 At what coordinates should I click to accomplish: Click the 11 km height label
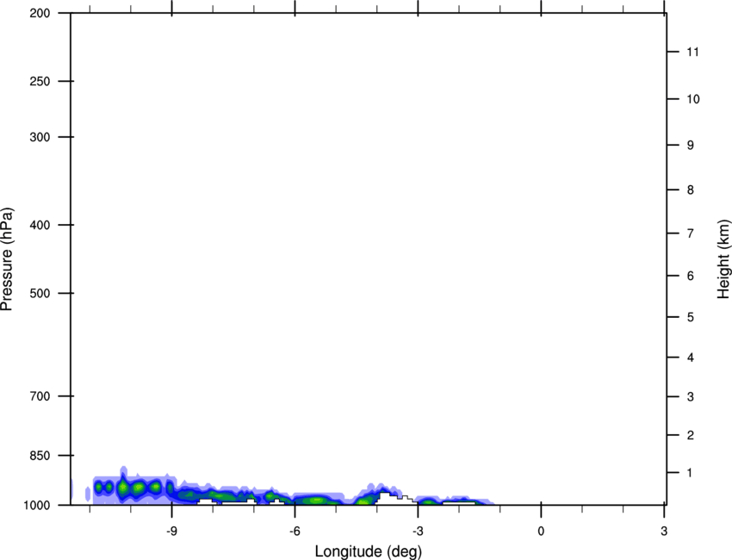693,52
